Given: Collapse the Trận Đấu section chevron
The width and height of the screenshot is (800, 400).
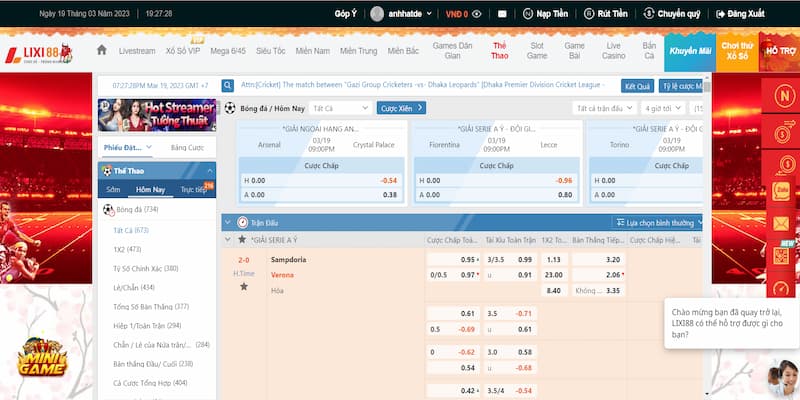Looking at the screenshot, I should [x=228, y=222].
